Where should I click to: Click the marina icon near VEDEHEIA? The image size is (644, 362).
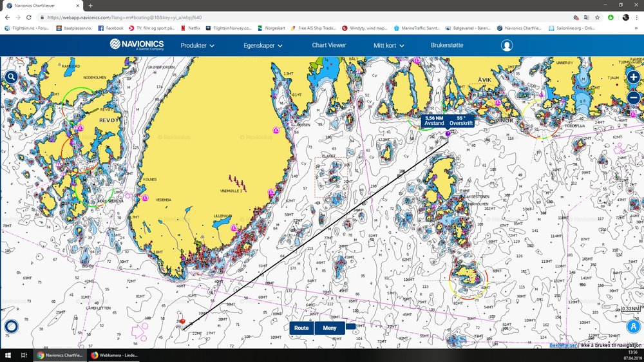pos(144,198)
